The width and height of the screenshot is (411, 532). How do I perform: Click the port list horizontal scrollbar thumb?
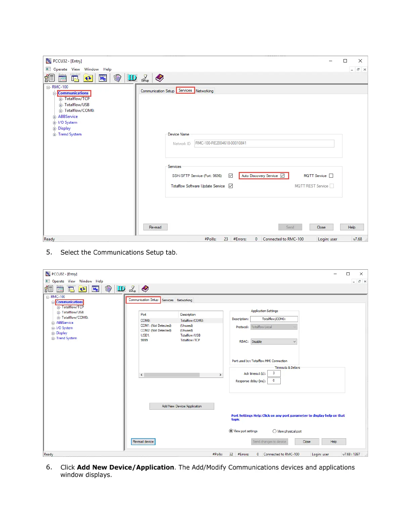[x=172, y=375]
